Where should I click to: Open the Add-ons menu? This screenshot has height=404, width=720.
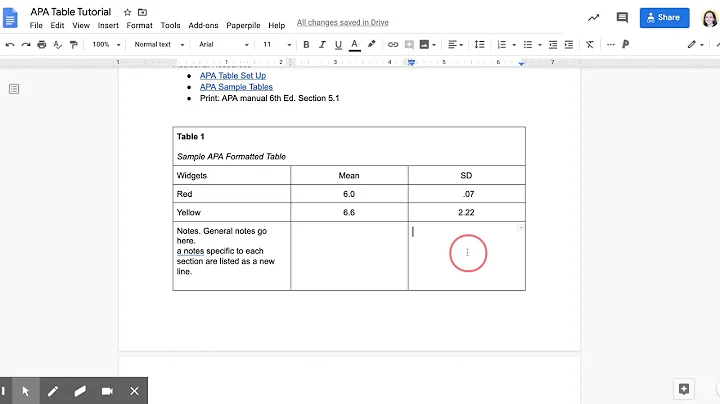pyautogui.click(x=203, y=25)
